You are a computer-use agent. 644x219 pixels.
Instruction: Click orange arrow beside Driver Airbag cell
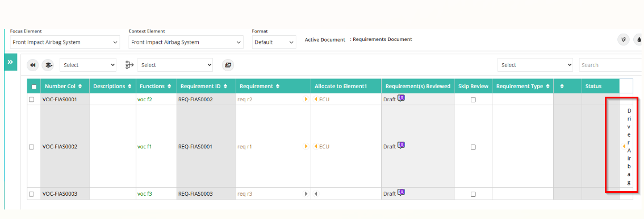pos(624,146)
